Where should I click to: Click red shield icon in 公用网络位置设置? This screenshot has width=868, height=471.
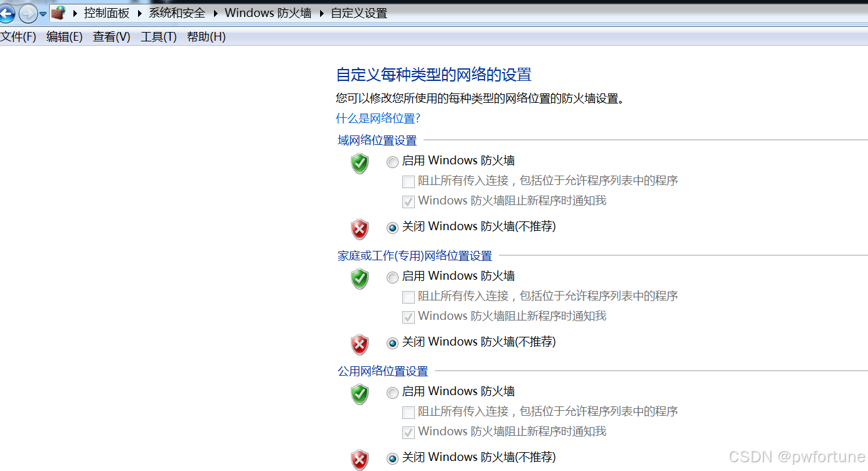click(360, 460)
